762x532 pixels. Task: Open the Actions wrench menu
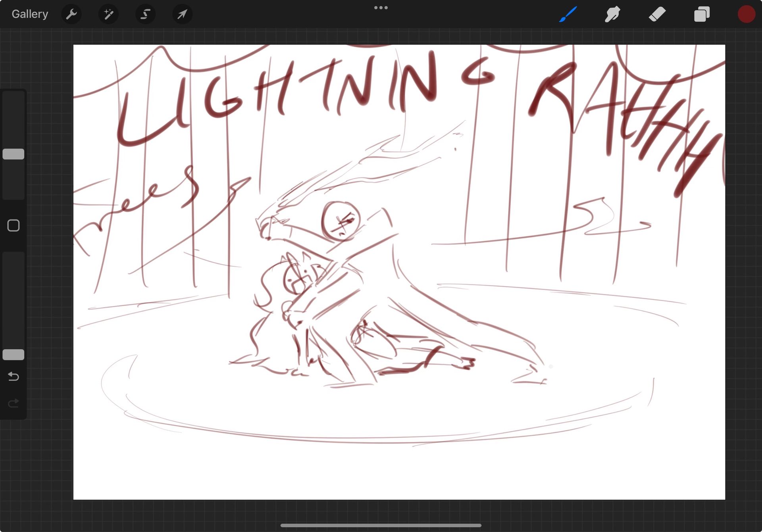[71, 14]
